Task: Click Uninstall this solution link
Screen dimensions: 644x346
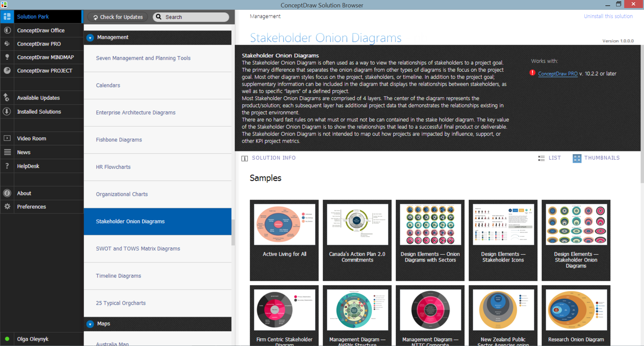Action: click(x=608, y=16)
